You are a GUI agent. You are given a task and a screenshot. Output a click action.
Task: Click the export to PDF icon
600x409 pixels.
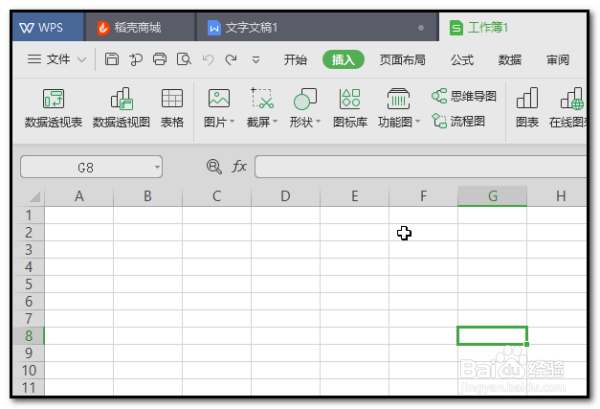point(136,59)
